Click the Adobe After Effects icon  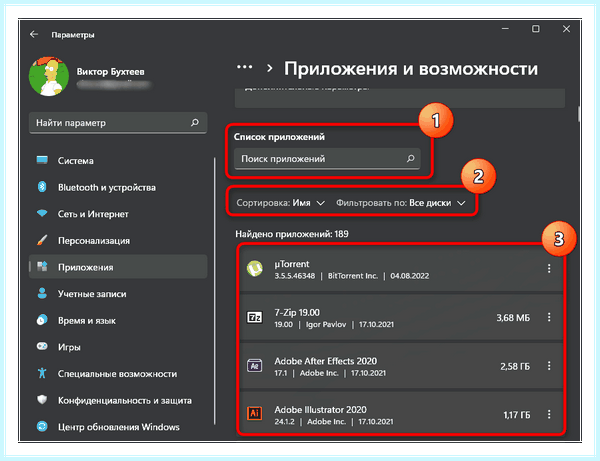[255, 366]
